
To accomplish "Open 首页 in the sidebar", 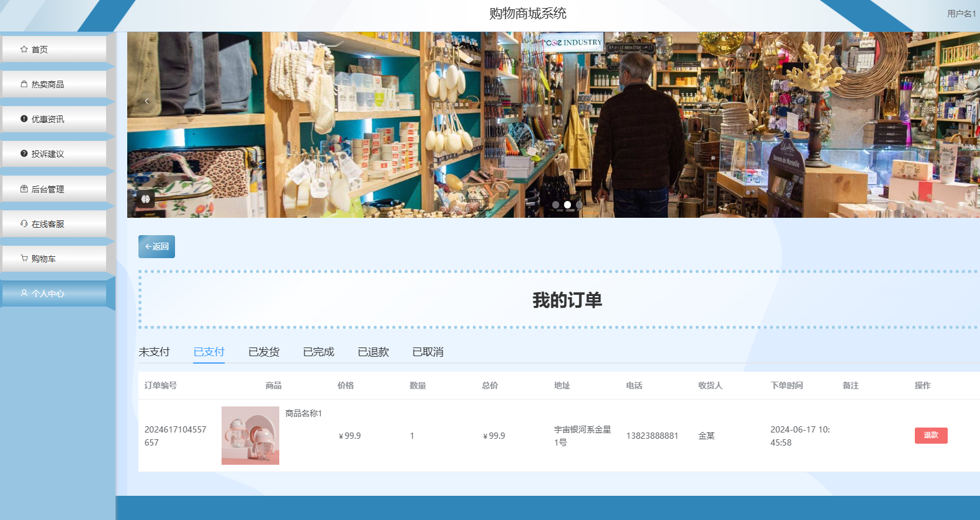I will 54,49.
